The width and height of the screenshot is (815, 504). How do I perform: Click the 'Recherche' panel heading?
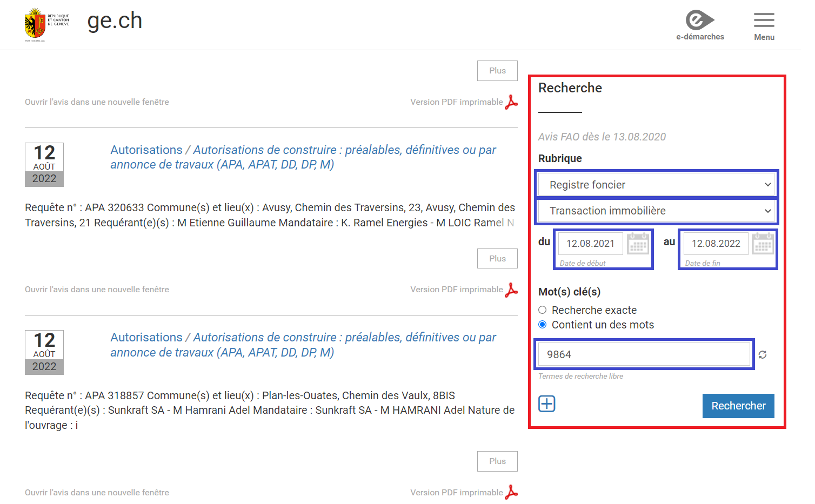(570, 88)
